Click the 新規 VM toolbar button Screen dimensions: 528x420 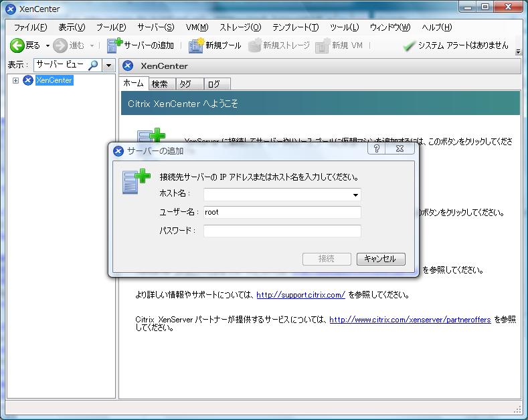coord(339,45)
